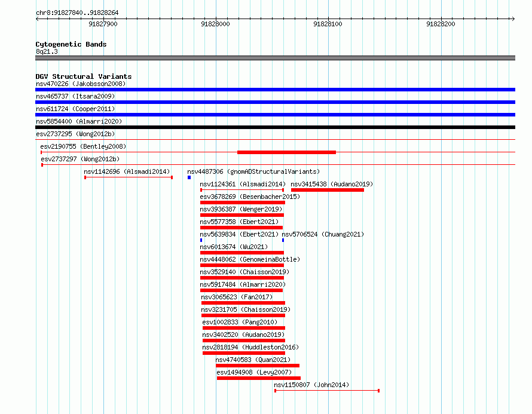This screenshot has width=532, height=414.
Task: Select the black bar for nsv5854400 (Almarri2020)
Action: click(275, 127)
